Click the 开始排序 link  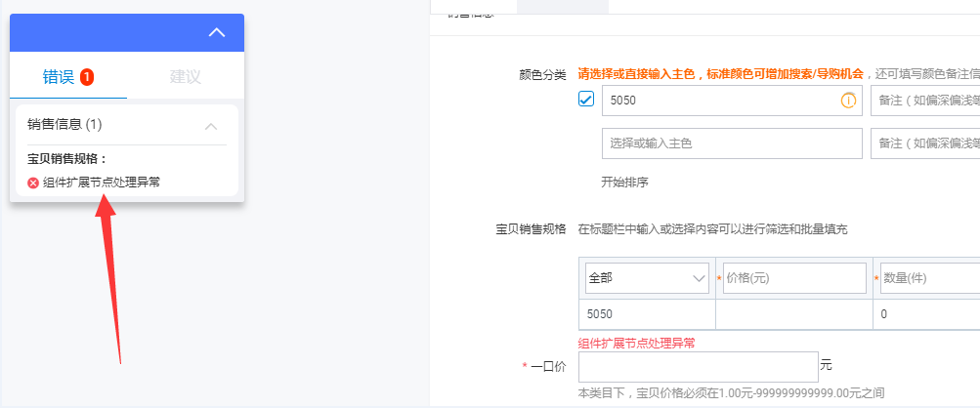click(624, 183)
